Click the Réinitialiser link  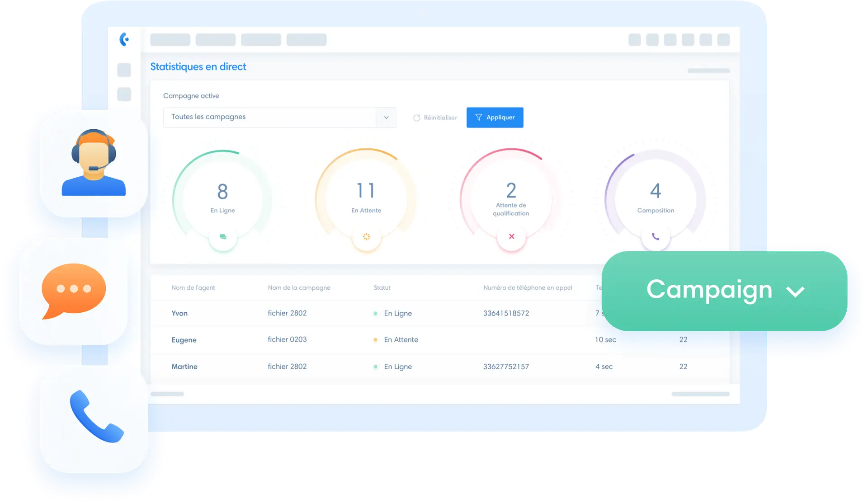440,118
